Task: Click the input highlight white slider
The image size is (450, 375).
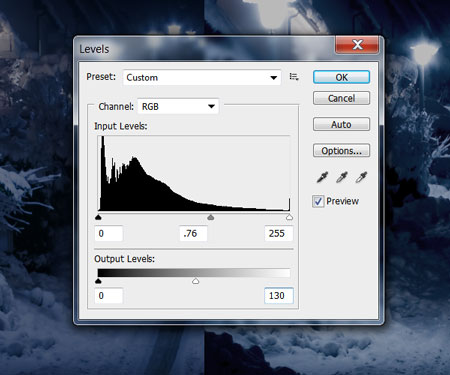Action: [289, 217]
